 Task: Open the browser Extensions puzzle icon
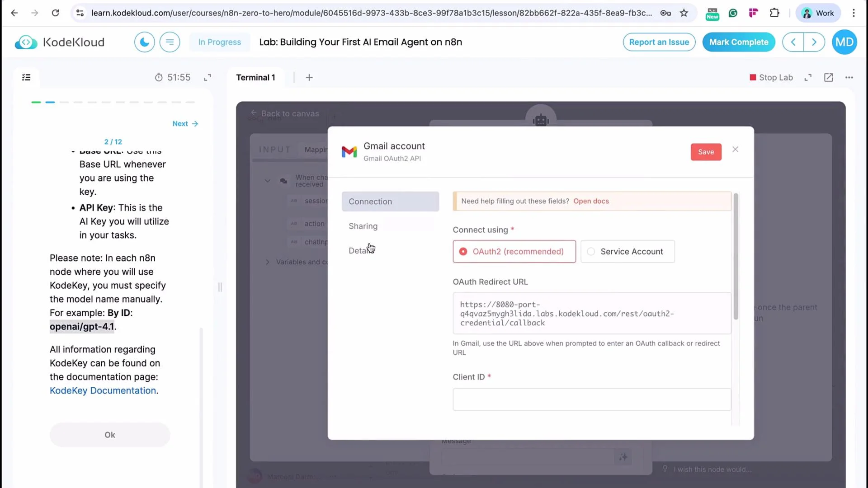tap(774, 13)
